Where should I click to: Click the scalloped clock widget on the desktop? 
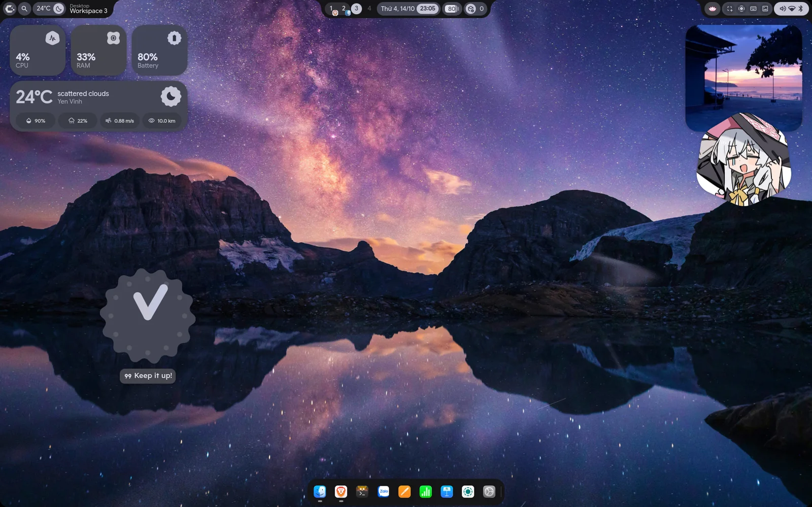click(x=148, y=316)
